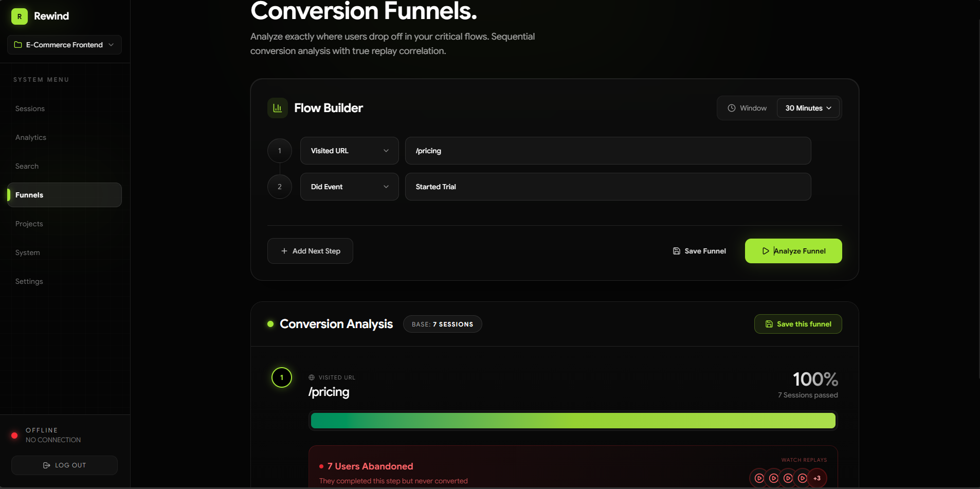This screenshot has width=980, height=489.
Task: Play the first abandoned session replay
Action: [x=759, y=478]
